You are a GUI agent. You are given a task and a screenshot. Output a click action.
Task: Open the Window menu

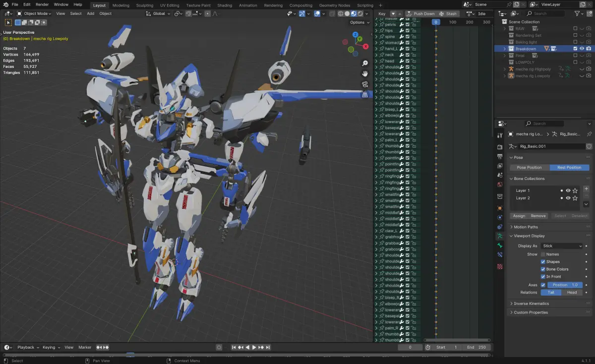[61, 4]
